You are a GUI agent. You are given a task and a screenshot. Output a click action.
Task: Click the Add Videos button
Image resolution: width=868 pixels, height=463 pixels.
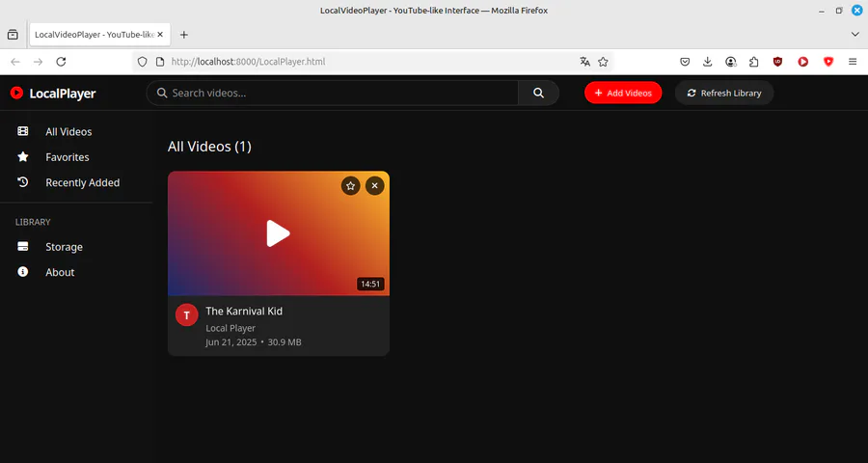pos(623,93)
